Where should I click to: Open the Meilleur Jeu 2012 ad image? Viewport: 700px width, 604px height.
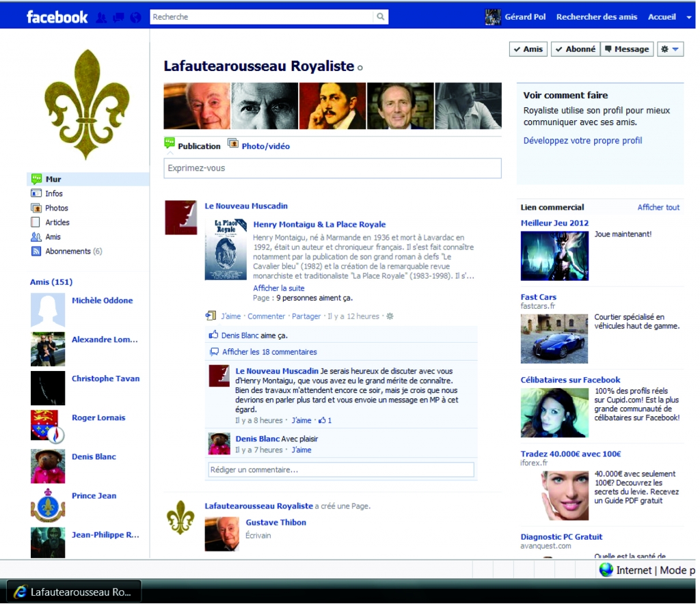click(554, 256)
